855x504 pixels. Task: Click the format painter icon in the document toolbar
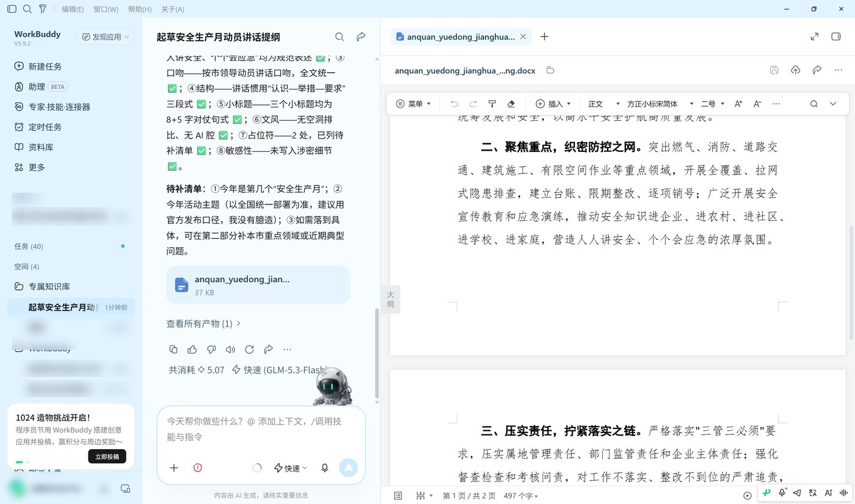click(x=492, y=104)
